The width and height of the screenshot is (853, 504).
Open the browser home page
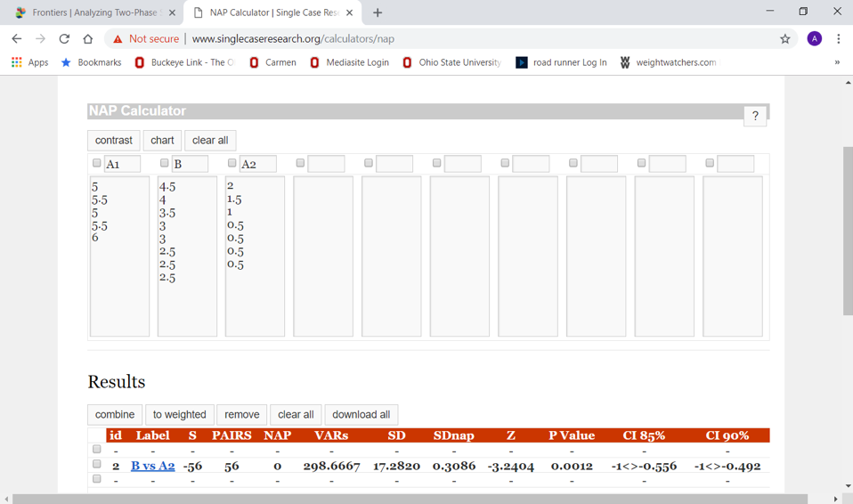point(87,38)
